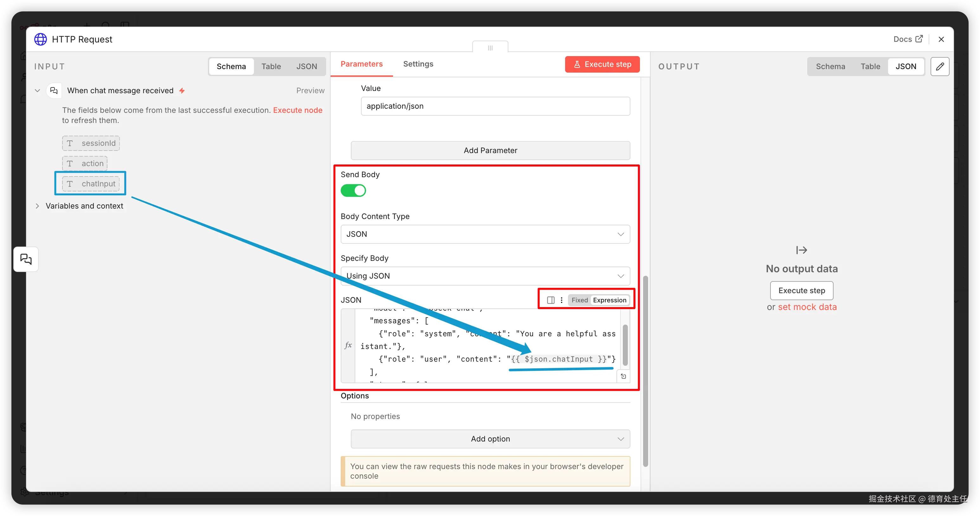
Task: Click the JSON field layout panel icon
Action: [551, 300]
